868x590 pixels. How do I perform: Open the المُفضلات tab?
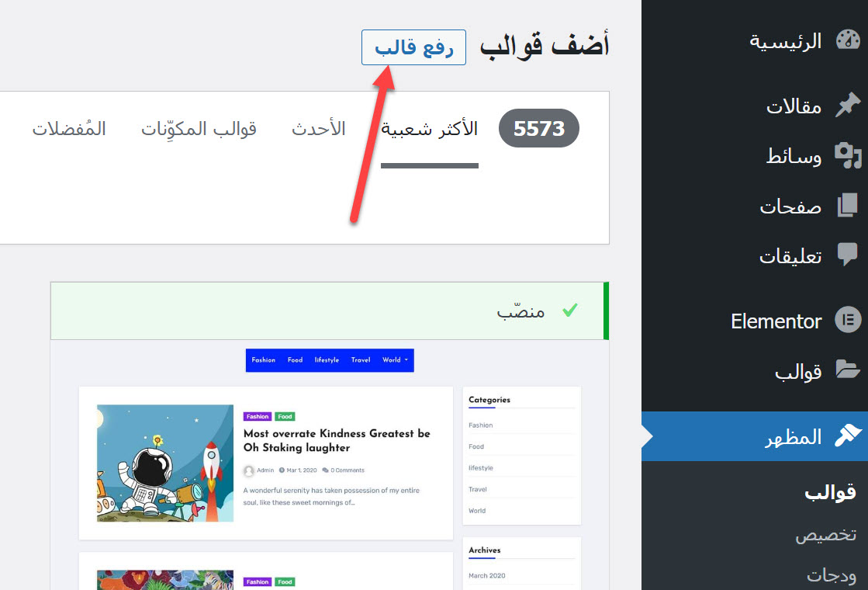(x=69, y=129)
